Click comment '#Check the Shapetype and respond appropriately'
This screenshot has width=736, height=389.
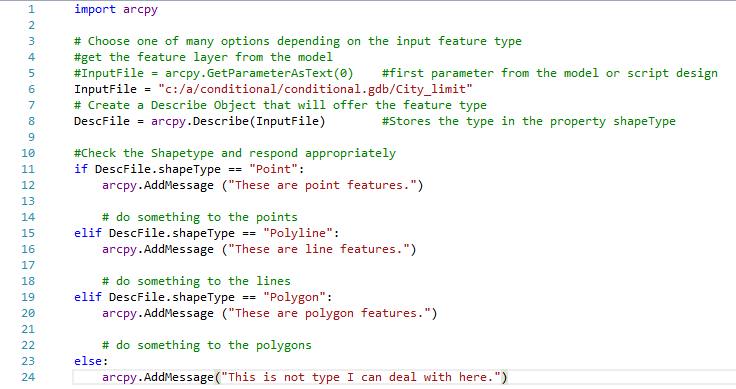[x=235, y=153]
